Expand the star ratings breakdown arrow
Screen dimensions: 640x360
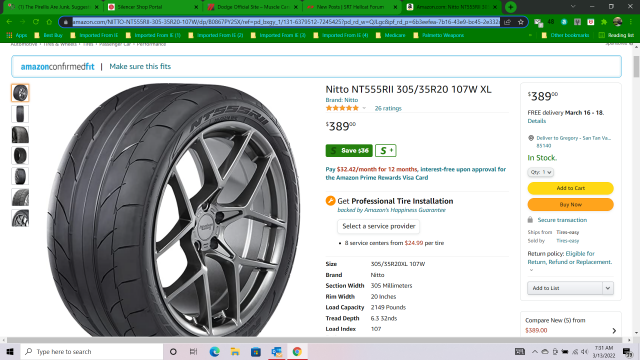pos(364,109)
